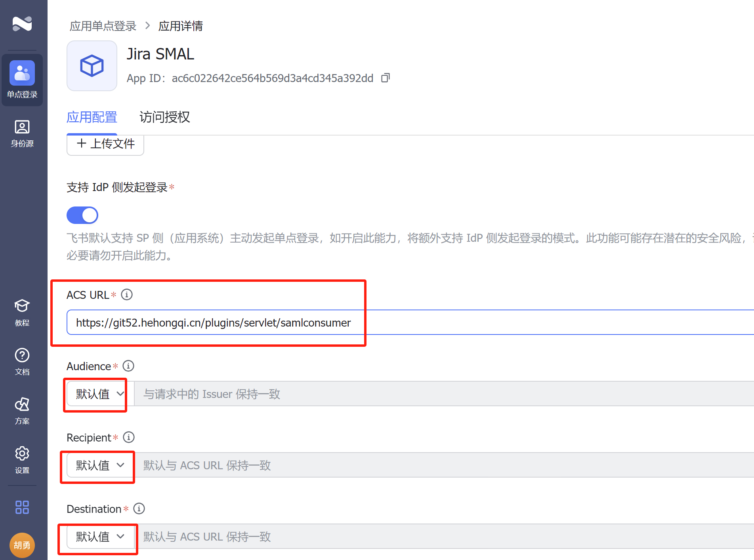The image size is (754, 560).
Task: Switch to the 访问授权 tab
Action: pyautogui.click(x=164, y=117)
